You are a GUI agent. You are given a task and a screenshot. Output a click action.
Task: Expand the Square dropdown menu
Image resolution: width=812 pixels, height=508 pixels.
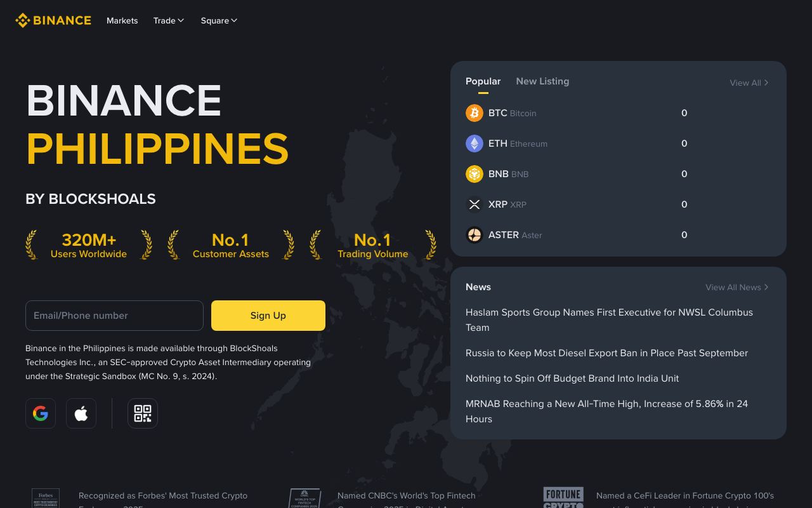(x=219, y=20)
